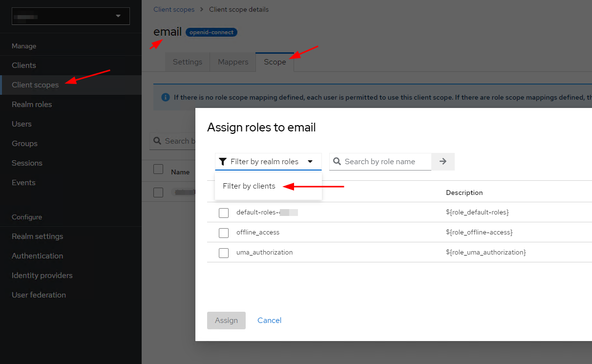Navigate to Identity providers
The image size is (592, 364).
click(42, 276)
